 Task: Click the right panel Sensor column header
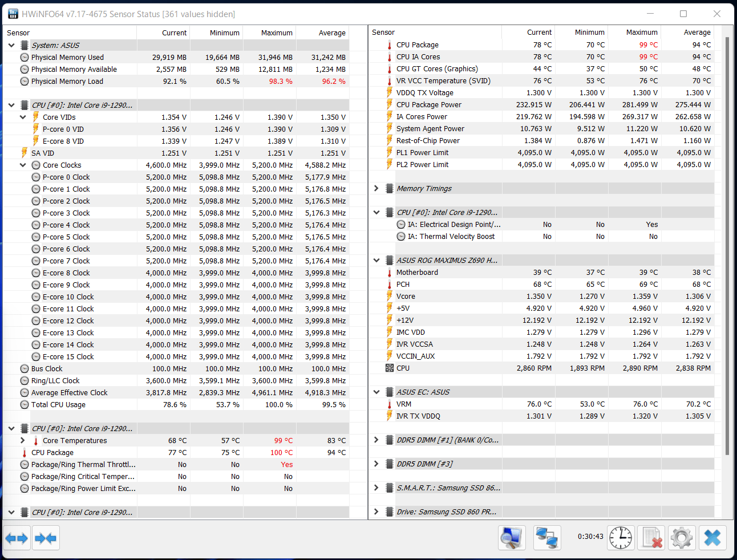(x=436, y=33)
